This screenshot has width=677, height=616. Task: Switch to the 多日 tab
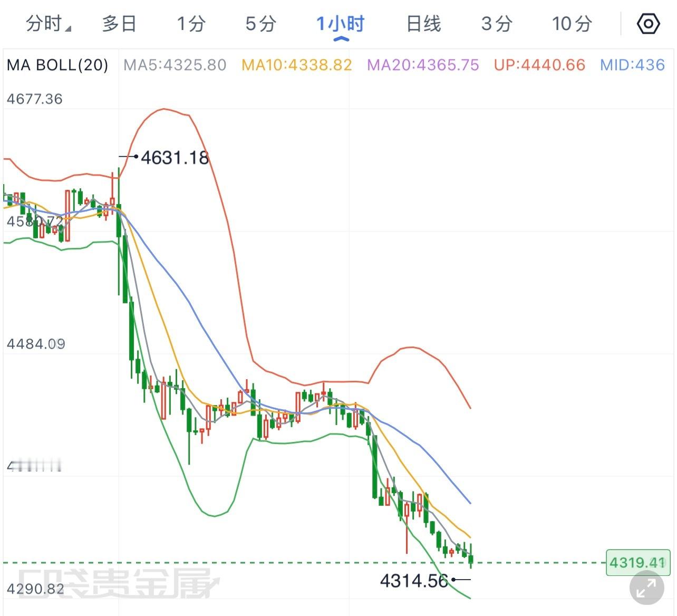point(119,24)
